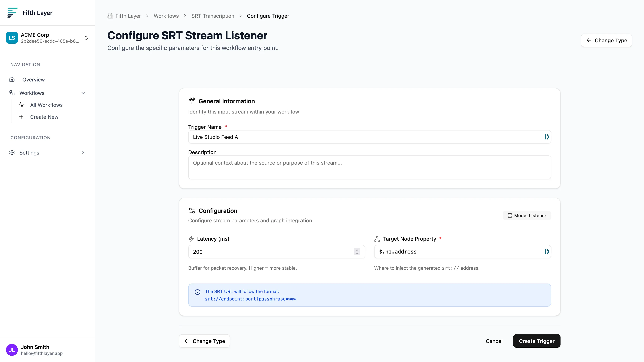Open Create New workflow

pyautogui.click(x=44, y=117)
